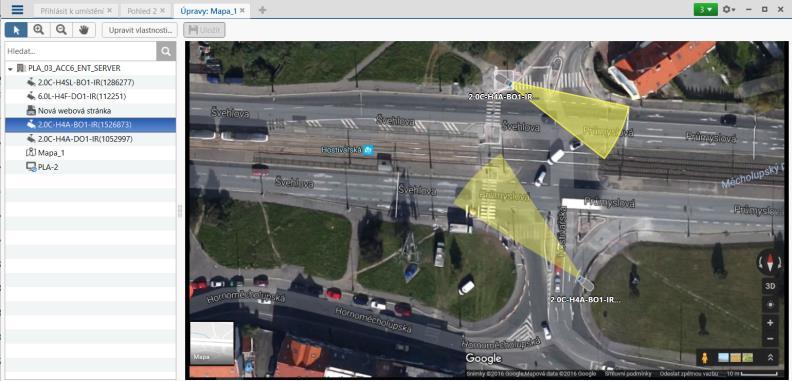Screen dimensions: 792x381
Task: Select the pointer arrow tool
Action: 16,30
